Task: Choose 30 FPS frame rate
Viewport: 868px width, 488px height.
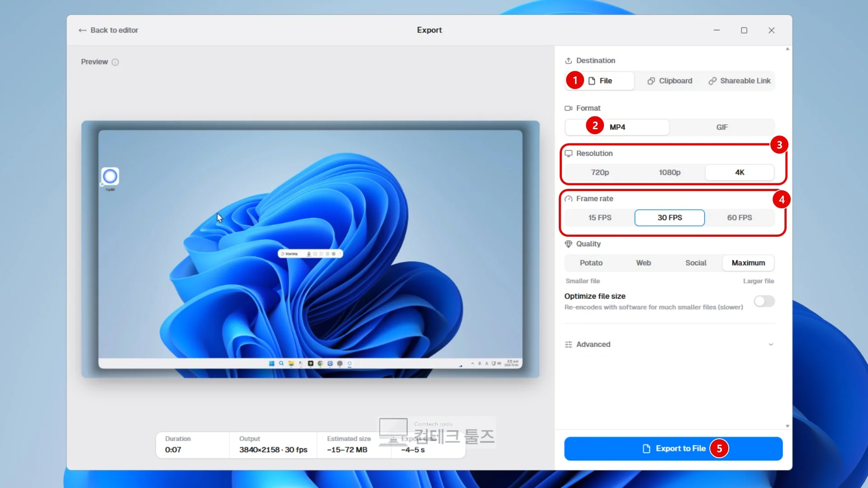Action: tap(670, 218)
